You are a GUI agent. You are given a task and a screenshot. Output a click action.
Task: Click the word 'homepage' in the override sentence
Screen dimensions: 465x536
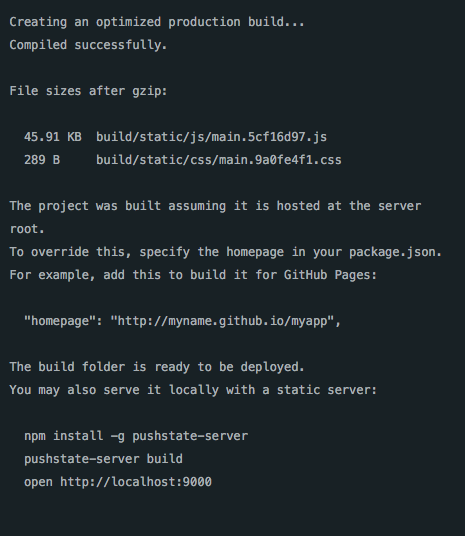[x=255, y=252]
